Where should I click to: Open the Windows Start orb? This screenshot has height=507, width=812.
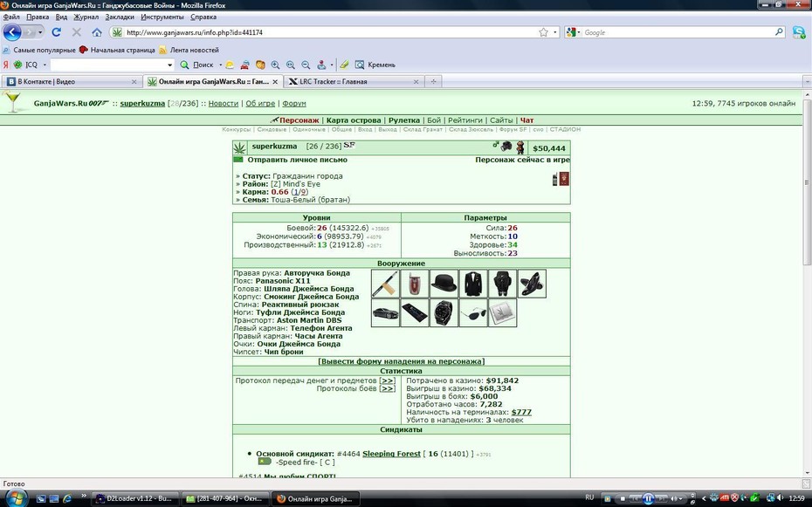pos(16,498)
